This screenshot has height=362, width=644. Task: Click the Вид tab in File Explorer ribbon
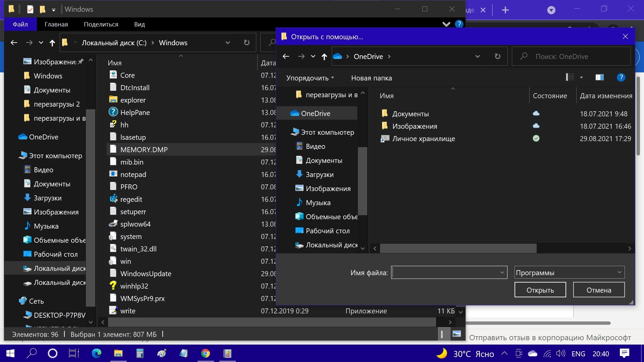point(140,24)
